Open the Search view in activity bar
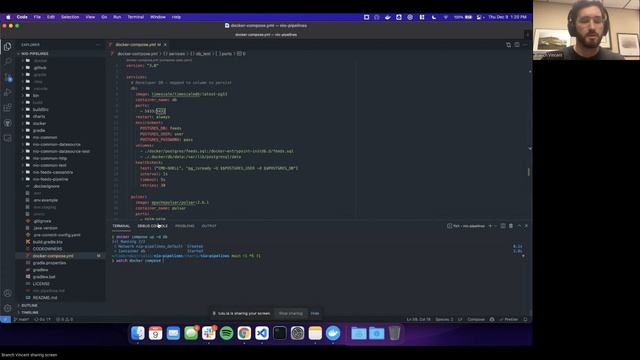The height and width of the screenshot is (360, 640). click(x=7, y=62)
